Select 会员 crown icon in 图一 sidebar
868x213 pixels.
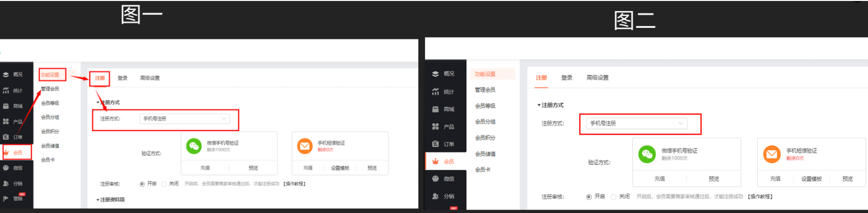[x=7, y=152]
